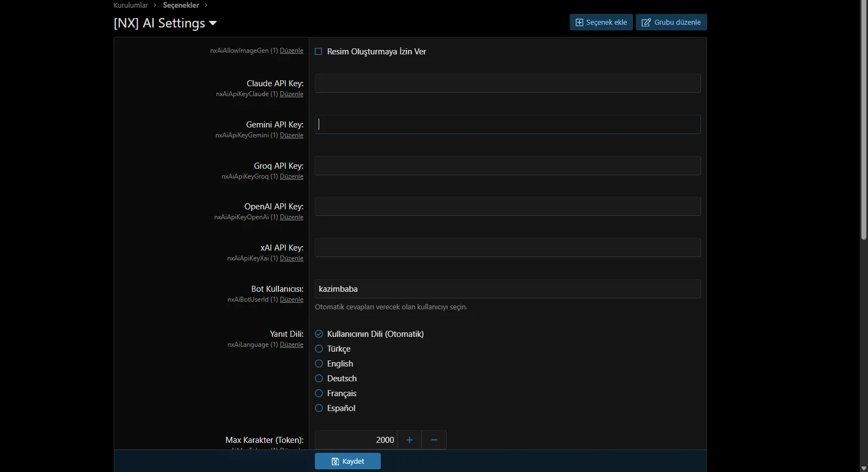Click into the xAI API Key field
Screen dimensions: 868x472
(x=507, y=248)
